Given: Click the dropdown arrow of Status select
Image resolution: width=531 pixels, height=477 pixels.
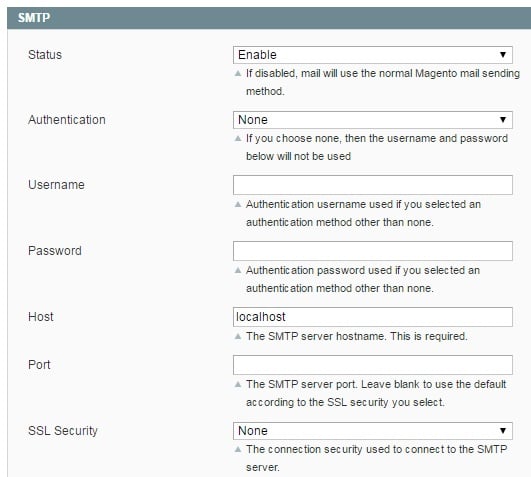Looking at the screenshot, I should [503, 55].
